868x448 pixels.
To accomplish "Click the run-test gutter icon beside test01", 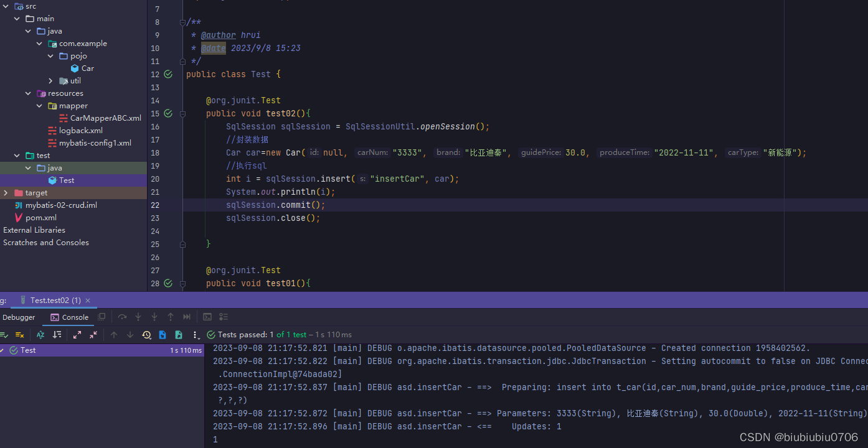I will point(168,283).
